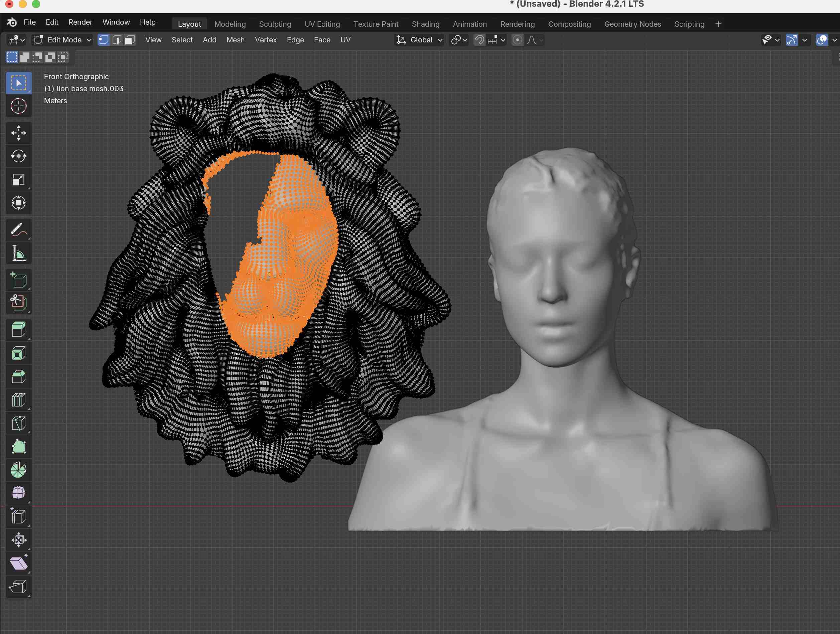This screenshot has width=840, height=634.
Task: Click the macOS green fullscreen button
Action: pos(36,4)
